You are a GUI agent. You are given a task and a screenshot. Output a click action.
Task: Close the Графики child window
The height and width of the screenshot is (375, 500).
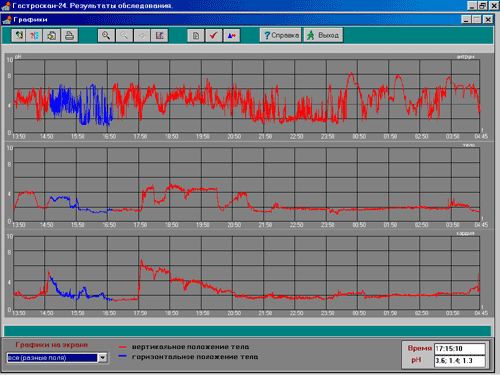(x=488, y=20)
